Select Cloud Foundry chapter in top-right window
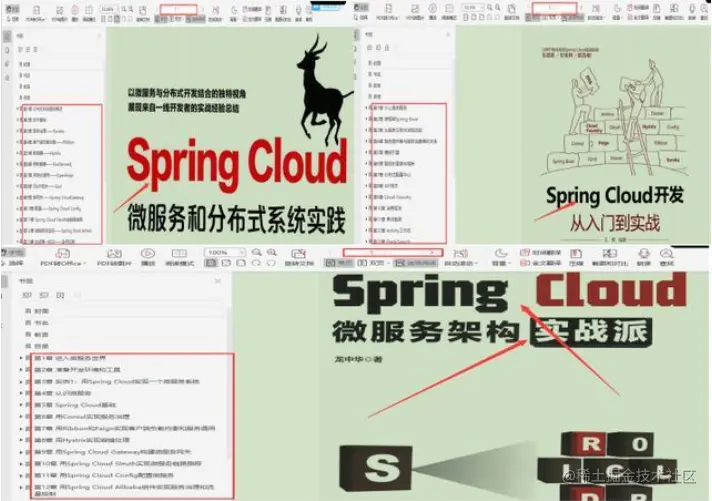Image resolution: width=712 pixels, height=501 pixels. pyautogui.click(x=392, y=197)
